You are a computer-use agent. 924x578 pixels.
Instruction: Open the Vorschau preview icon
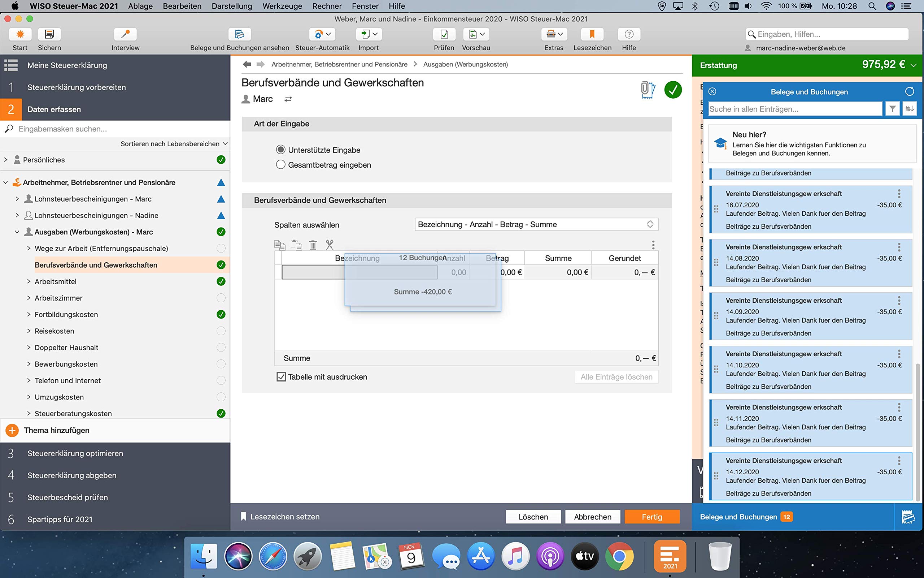coord(476,34)
